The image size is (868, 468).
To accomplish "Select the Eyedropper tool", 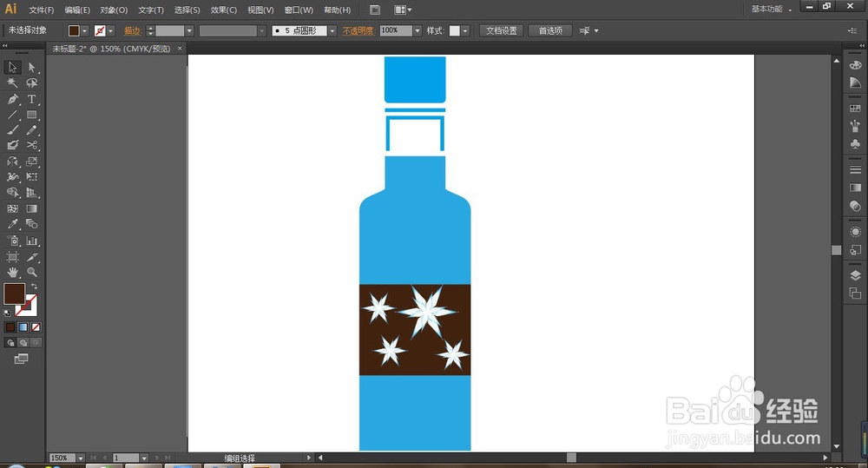I will click(x=12, y=224).
